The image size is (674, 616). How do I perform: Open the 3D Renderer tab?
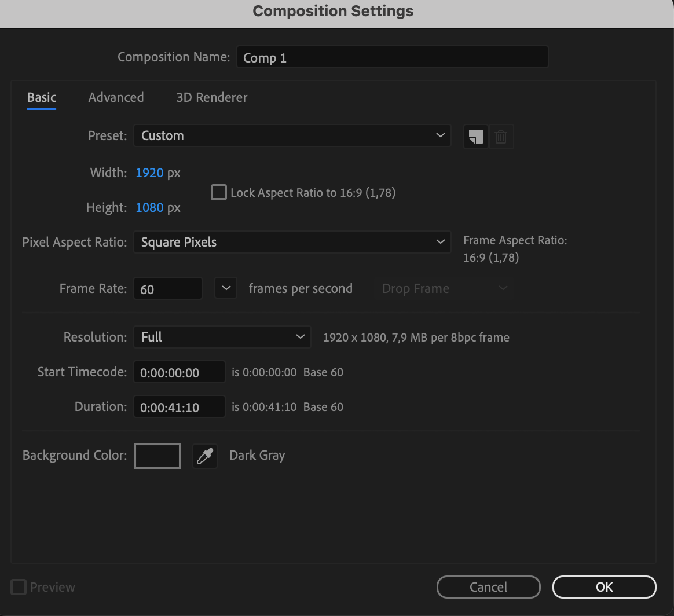(x=211, y=97)
